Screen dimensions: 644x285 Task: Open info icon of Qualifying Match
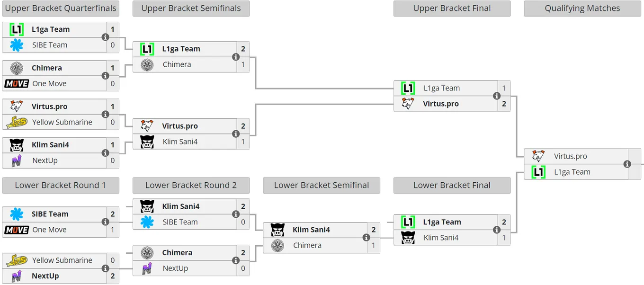[x=627, y=164]
